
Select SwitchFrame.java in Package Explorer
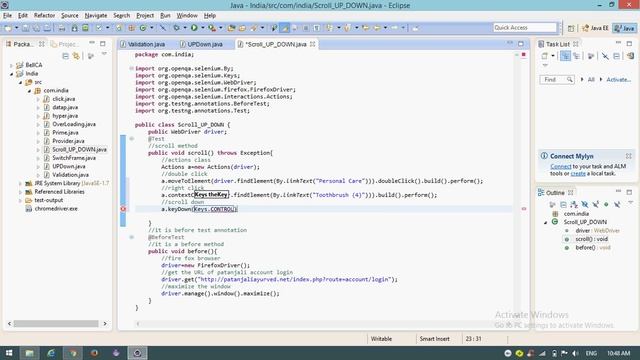click(x=74, y=158)
